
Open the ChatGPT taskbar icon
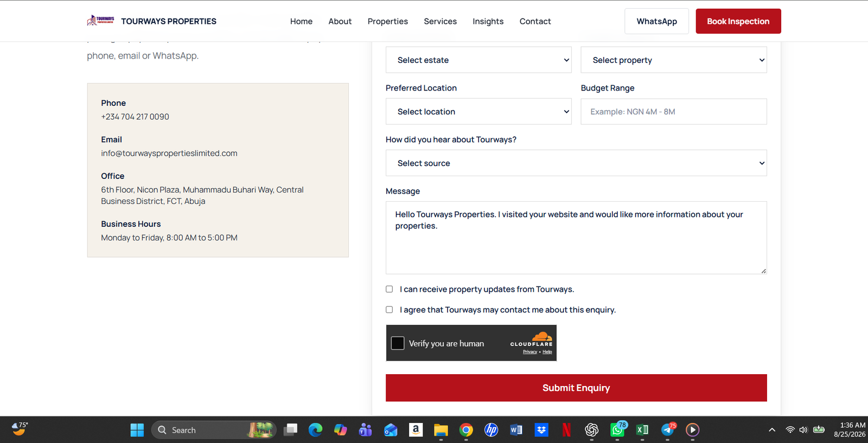coord(591,430)
